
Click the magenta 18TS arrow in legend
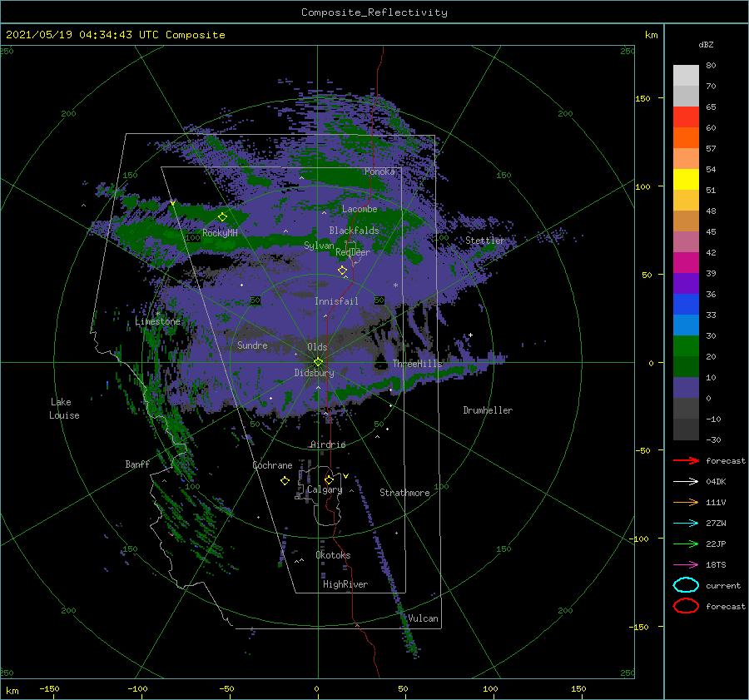[x=686, y=564]
